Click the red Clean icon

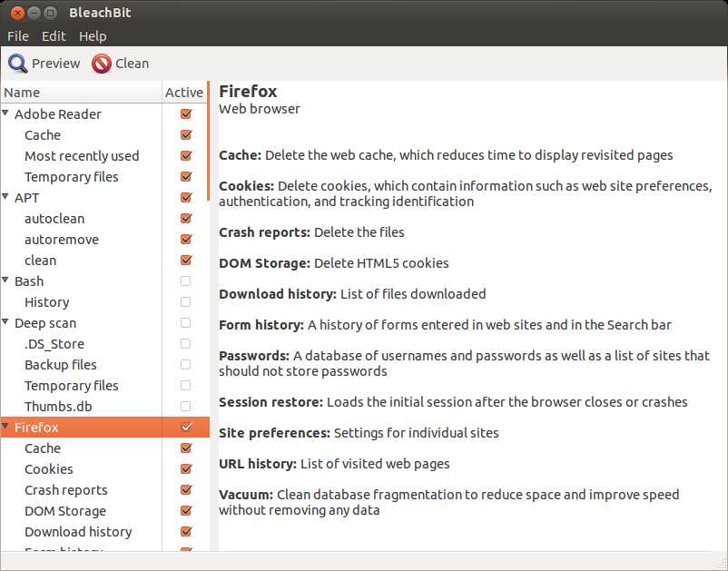(x=102, y=64)
